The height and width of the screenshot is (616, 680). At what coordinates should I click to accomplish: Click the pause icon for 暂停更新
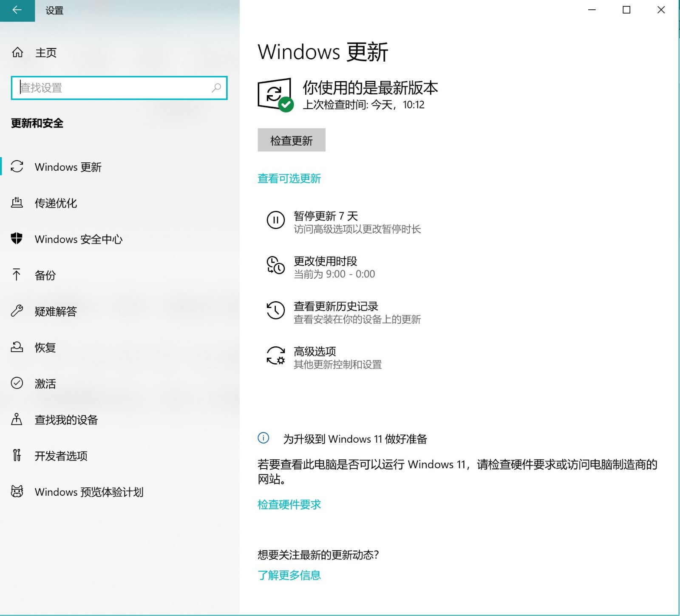[276, 220]
